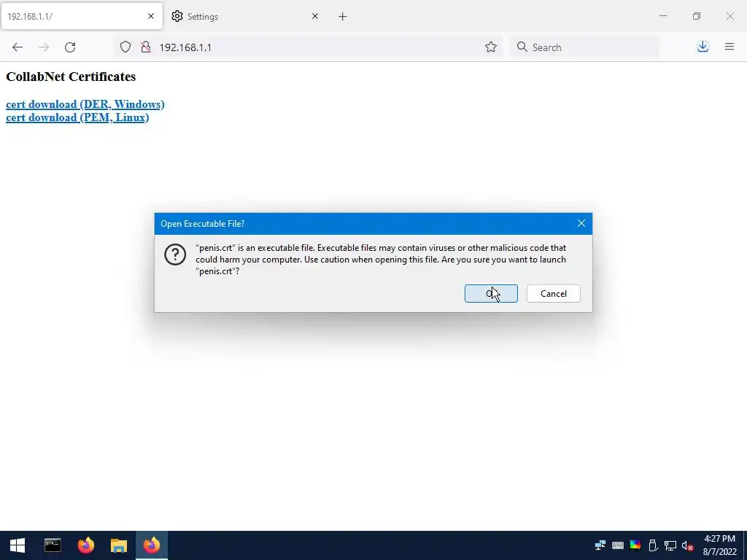Click the colorful display tray icon
747x560 pixels.
635,545
